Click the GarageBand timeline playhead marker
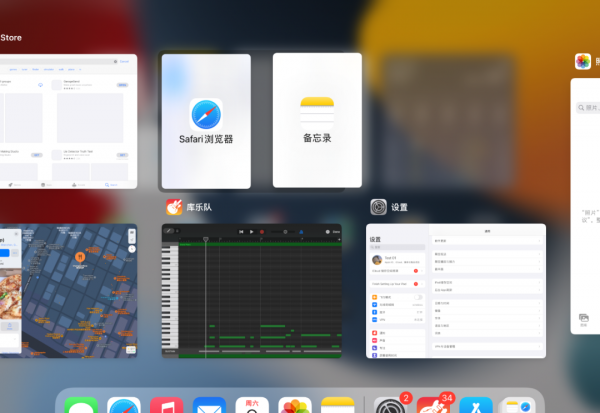Viewport: 600px width, 413px height. pos(205,239)
